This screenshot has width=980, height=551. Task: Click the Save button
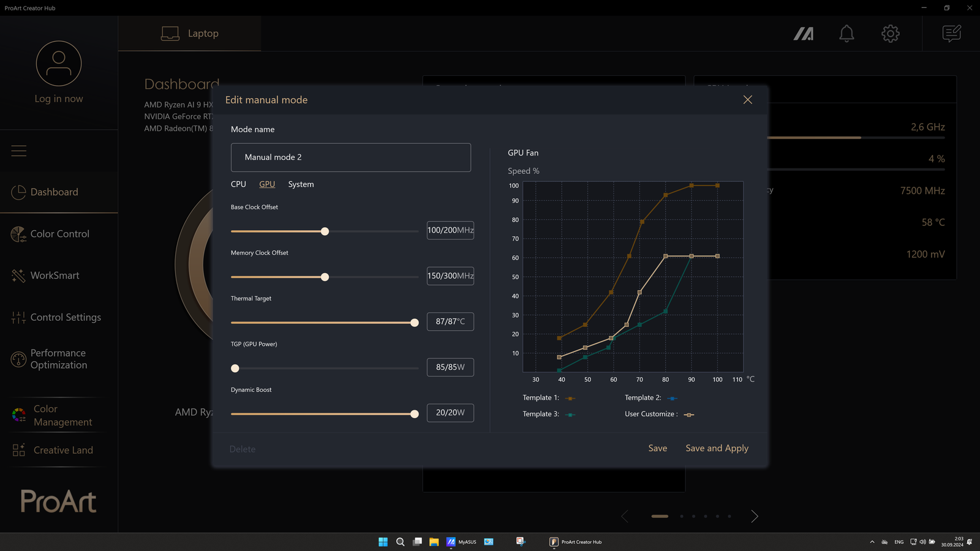click(658, 449)
